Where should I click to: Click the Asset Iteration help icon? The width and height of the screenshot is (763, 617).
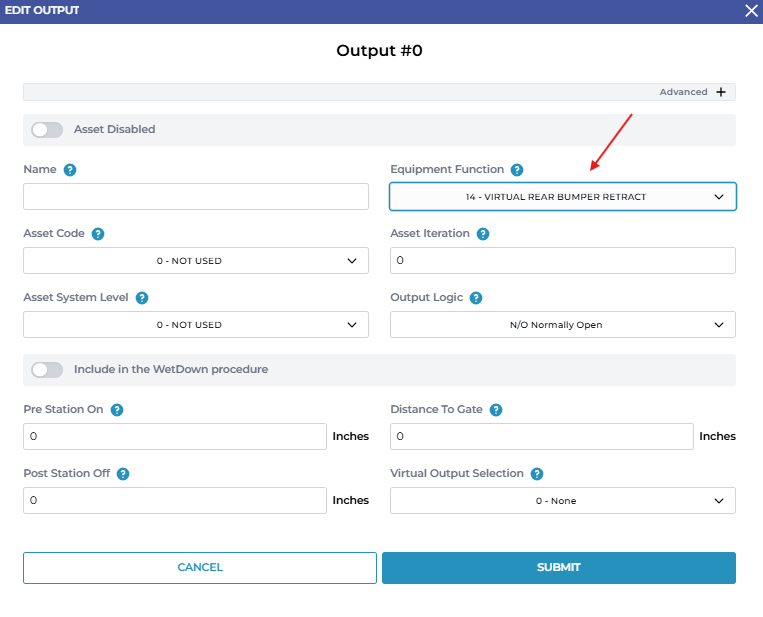(x=483, y=234)
